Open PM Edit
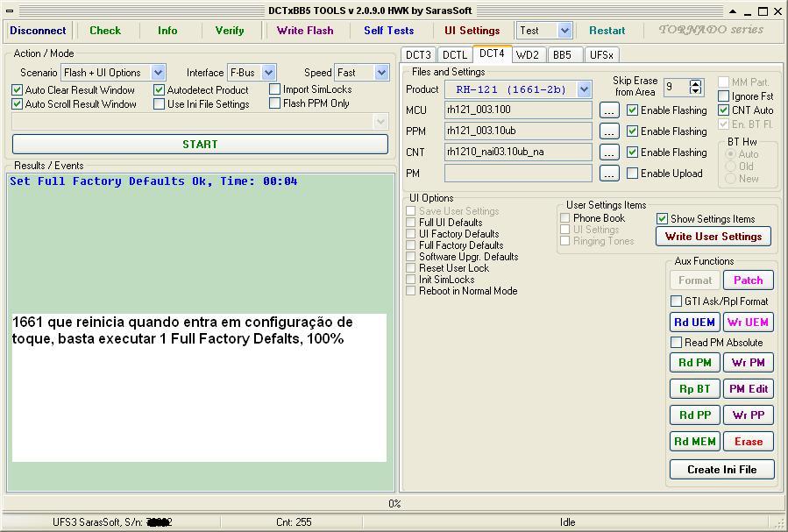Screen dimensions: 788x532 coord(749,389)
